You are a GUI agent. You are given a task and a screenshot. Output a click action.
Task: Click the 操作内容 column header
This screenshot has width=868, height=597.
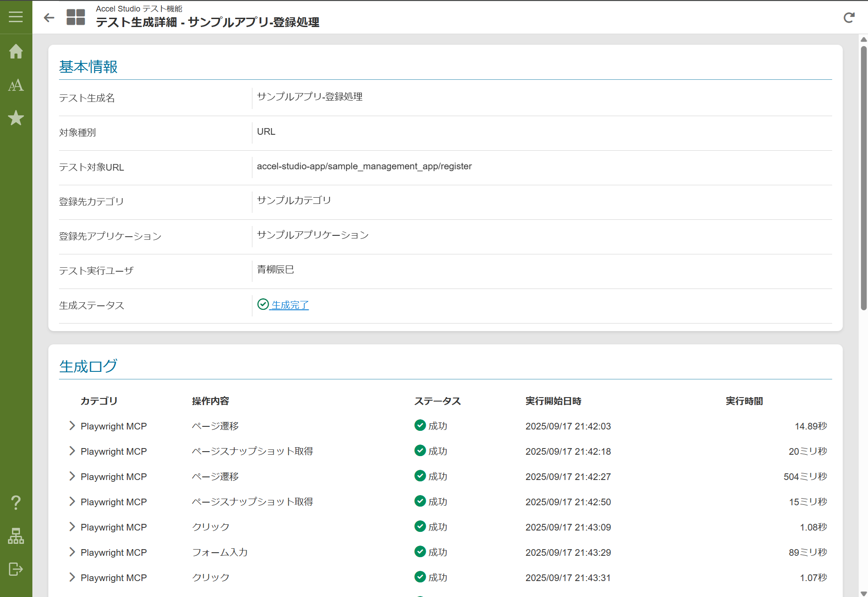pos(210,401)
